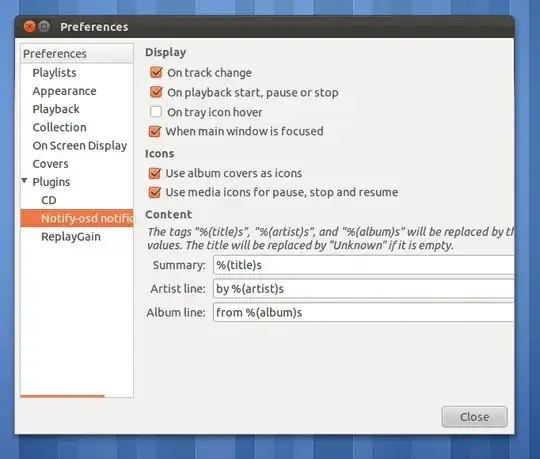Toggle On playback start, pause or stop
This screenshot has width=540, height=459.
click(156, 92)
